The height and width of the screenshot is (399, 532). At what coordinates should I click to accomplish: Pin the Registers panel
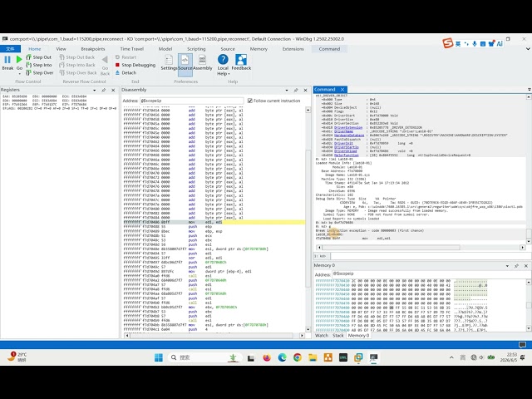pyautogui.click(x=104, y=91)
